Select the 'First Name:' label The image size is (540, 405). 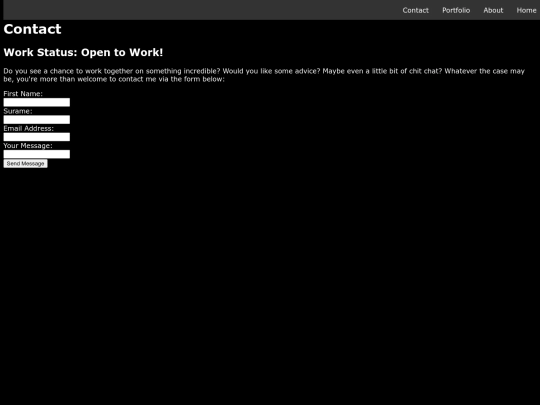23,94
